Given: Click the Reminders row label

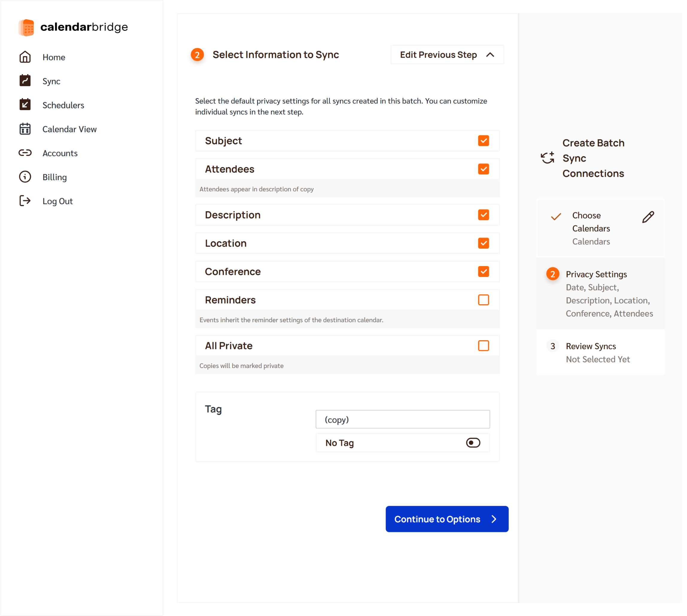Looking at the screenshot, I should coord(230,300).
